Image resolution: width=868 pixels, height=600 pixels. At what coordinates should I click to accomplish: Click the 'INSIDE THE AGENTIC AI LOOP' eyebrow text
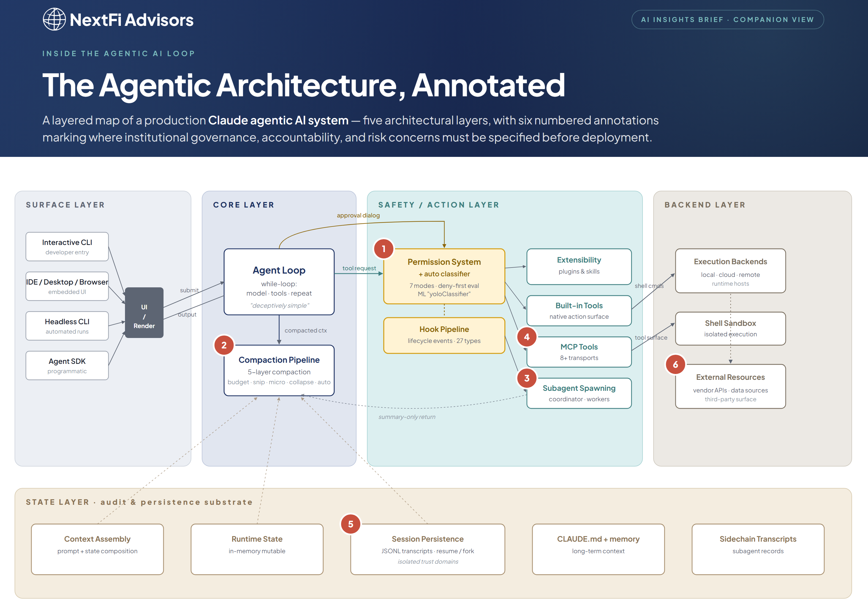tap(119, 53)
